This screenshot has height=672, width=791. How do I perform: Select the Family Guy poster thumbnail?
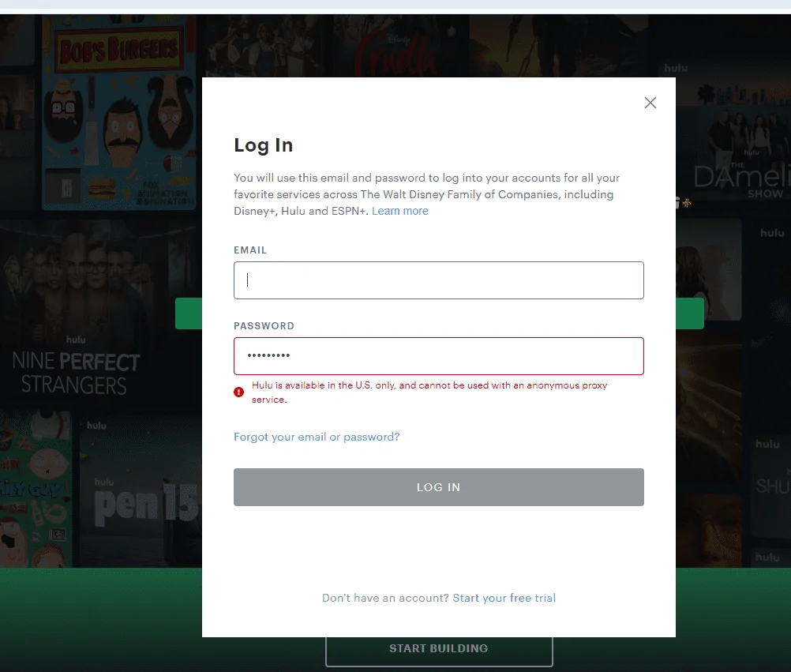(36, 490)
